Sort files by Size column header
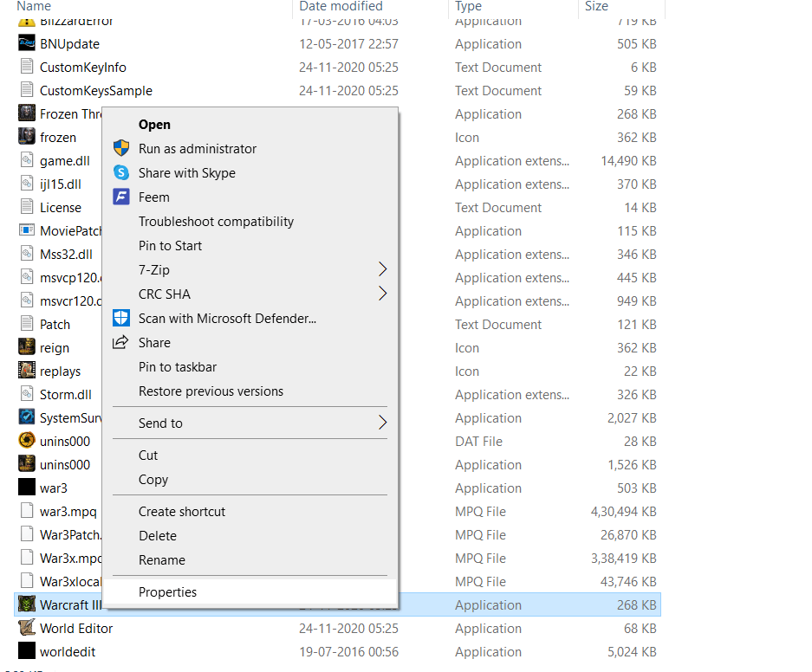 (596, 7)
